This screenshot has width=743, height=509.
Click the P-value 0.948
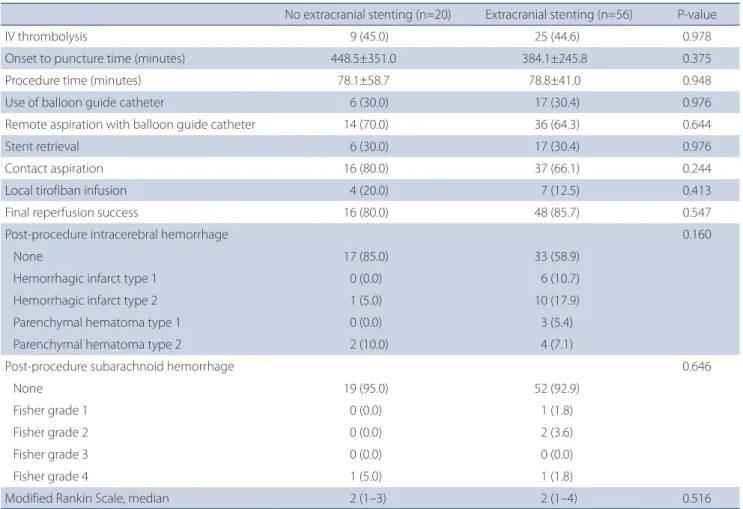697,81
